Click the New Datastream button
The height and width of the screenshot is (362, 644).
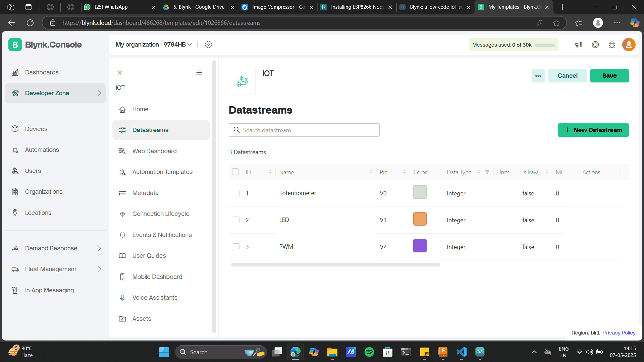[x=593, y=130]
